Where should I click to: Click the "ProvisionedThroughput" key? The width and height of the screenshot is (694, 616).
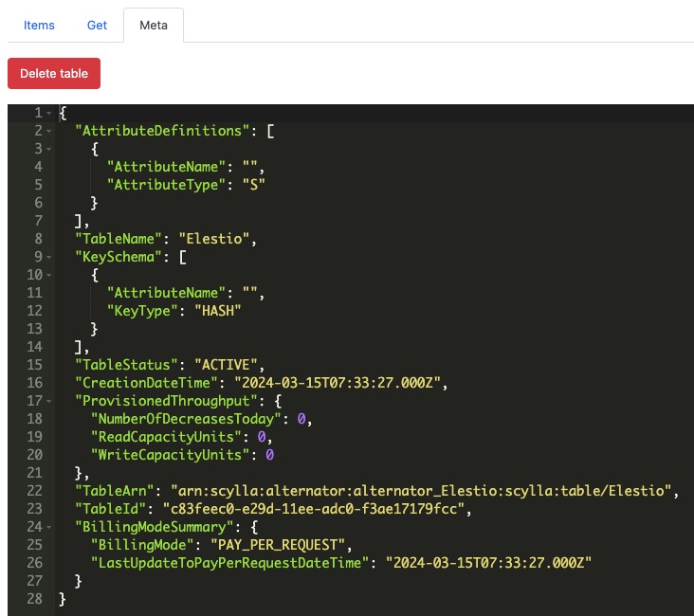pyautogui.click(x=167, y=402)
